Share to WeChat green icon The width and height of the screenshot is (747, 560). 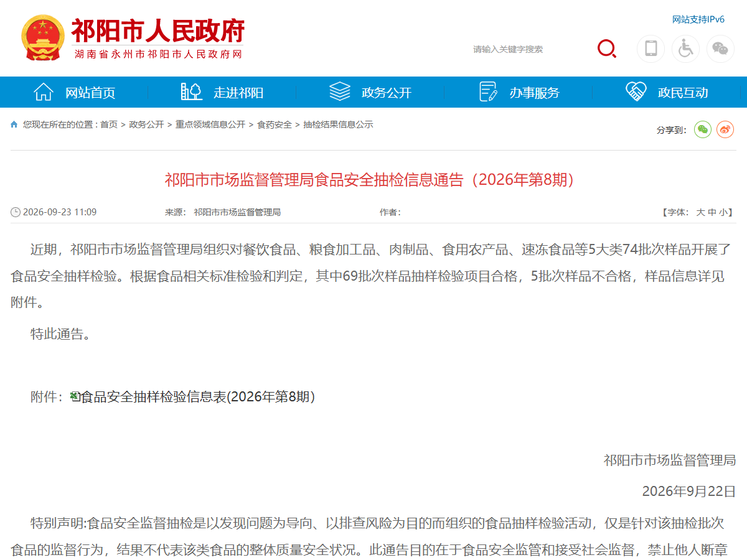(703, 129)
